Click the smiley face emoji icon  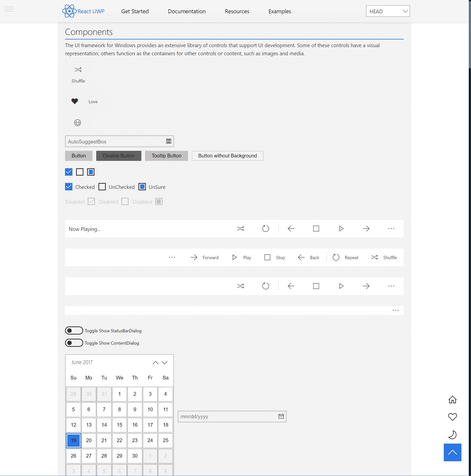pyautogui.click(x=78, y=123)
